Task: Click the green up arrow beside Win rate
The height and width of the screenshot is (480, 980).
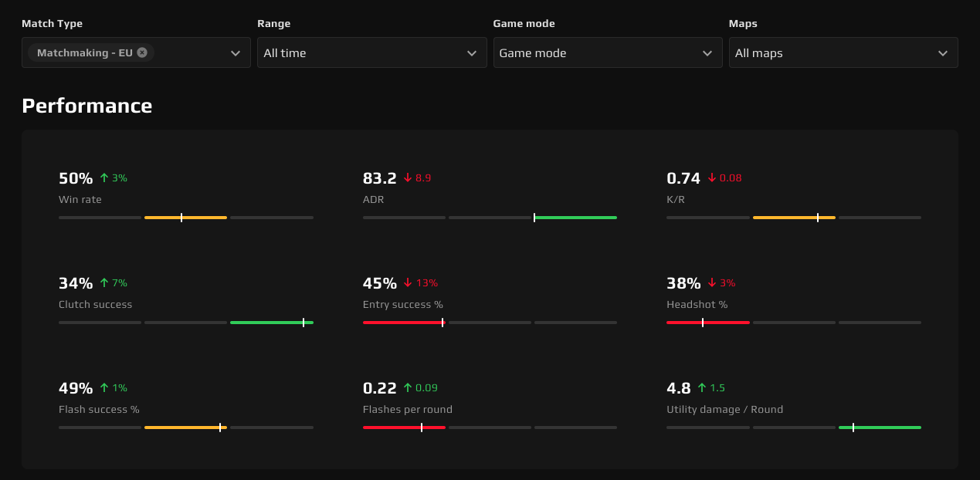Action: [104, 178]
